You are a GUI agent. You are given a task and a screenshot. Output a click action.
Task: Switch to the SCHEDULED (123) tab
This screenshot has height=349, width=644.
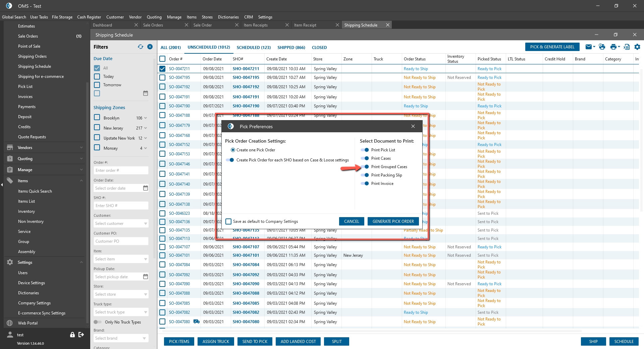pyautogui.click(x=254, y=47)
